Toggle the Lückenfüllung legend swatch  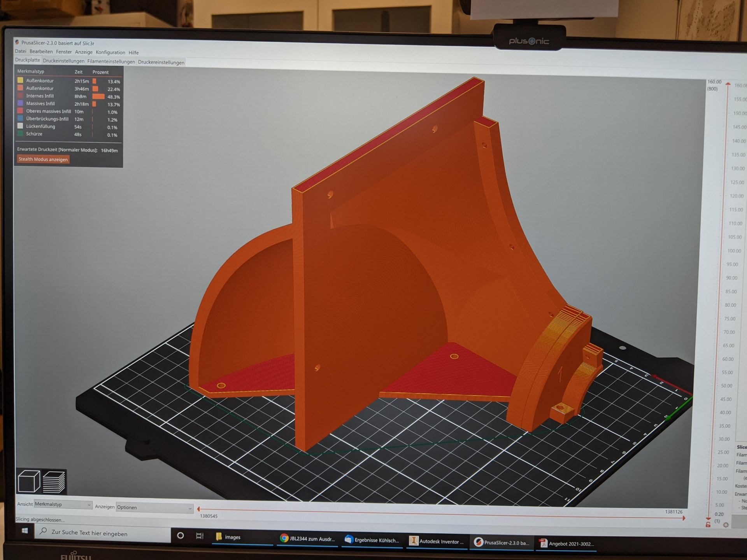coord(20,126)
